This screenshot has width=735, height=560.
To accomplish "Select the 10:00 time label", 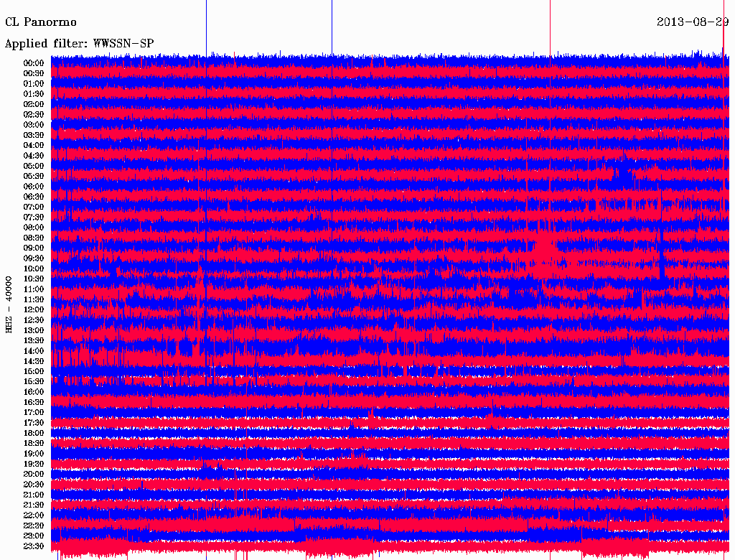I will pos(34,269).
